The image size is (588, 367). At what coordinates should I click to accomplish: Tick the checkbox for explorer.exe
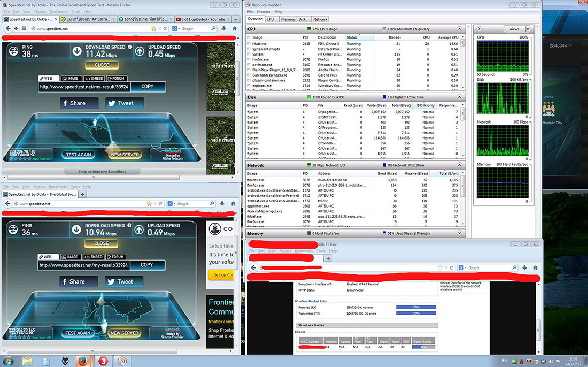249,86
